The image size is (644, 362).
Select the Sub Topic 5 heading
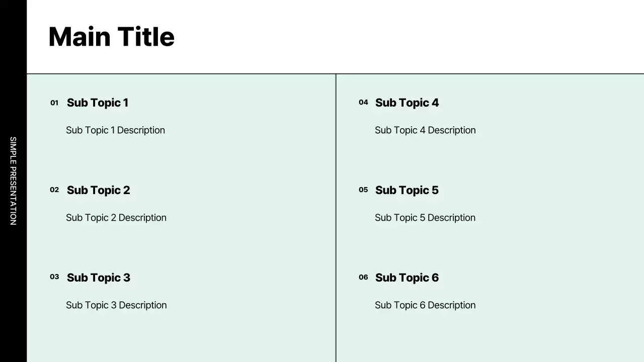click(x=407, y=190)
